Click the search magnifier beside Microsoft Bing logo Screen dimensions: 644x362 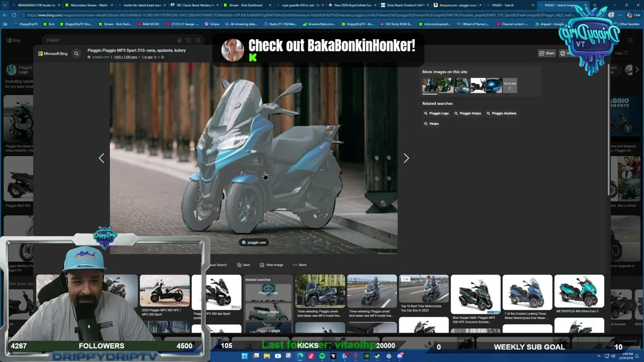coord(76,53)
